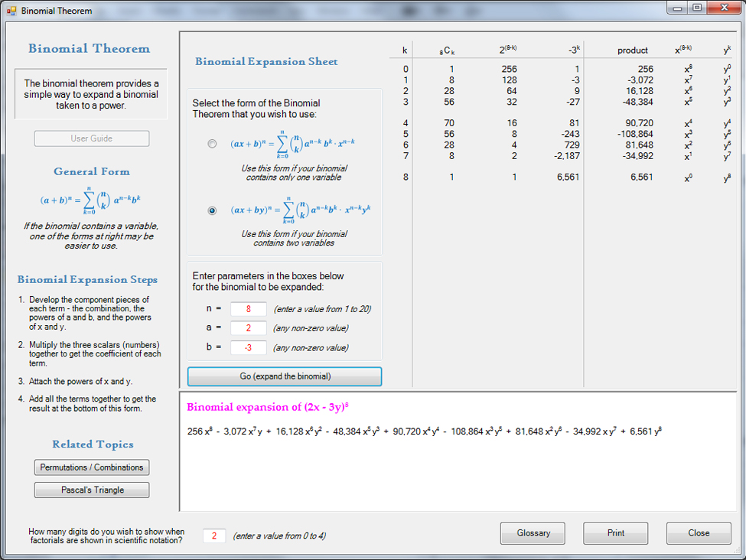Click the 'product' column header
Image resolution: width=746 pixels, height=560 pixels.
coord(632,50)
